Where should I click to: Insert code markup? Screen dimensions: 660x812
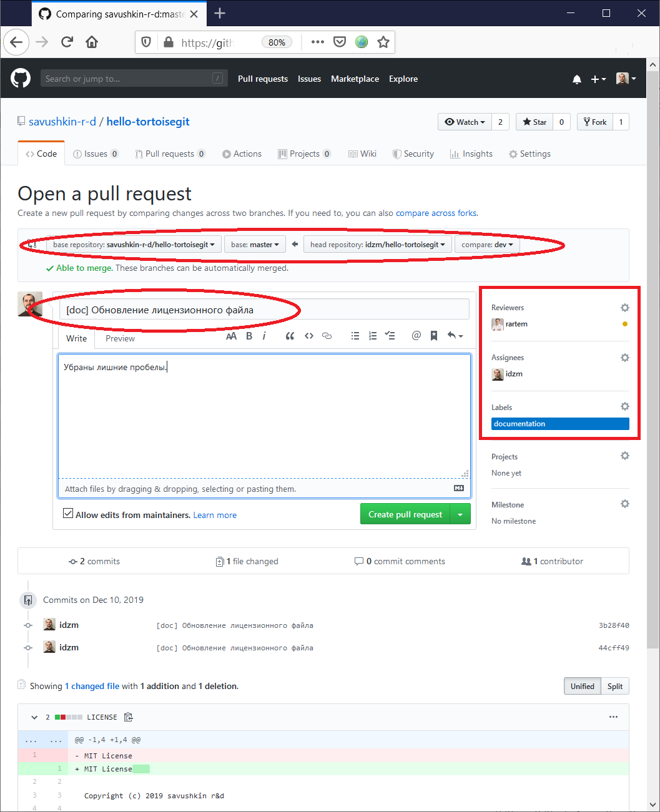click(x=309, y=336)
